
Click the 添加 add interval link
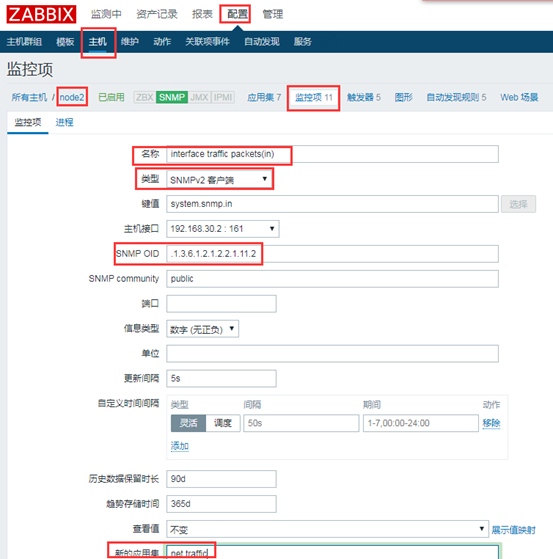pos(180,446)
